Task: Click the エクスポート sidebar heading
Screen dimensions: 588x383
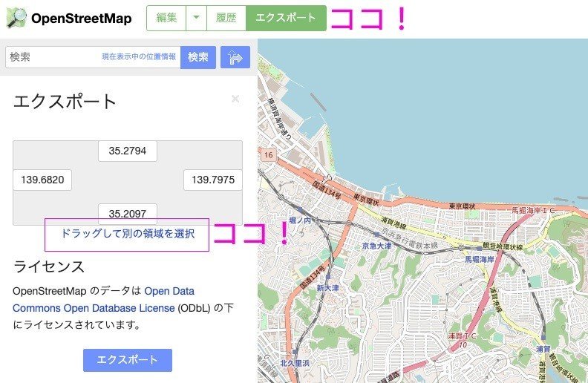Action: pyautogui.click(x=65, y=102)
